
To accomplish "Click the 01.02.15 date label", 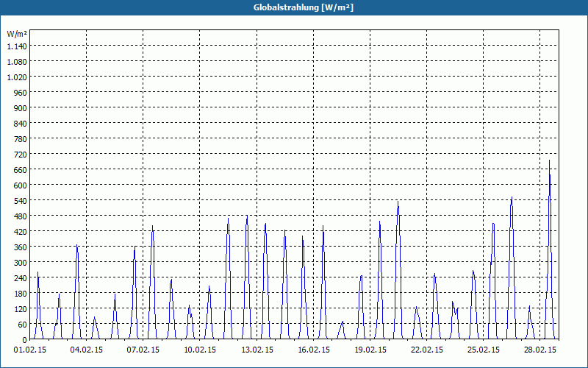I will 30,350.
